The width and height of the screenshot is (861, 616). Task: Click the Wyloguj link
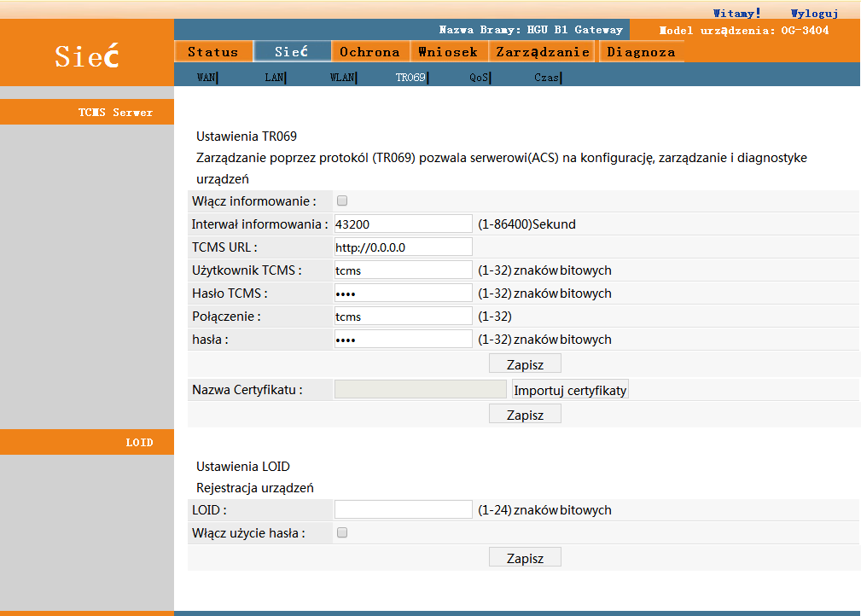(814, 14)
